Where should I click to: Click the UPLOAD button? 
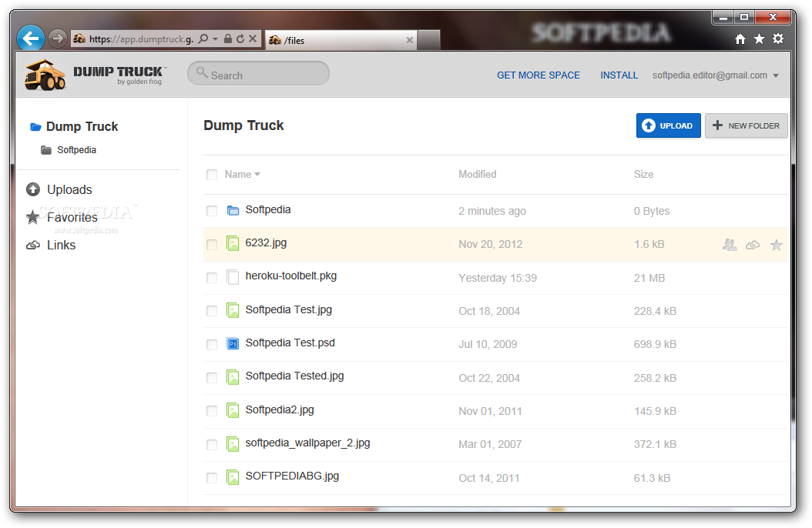[668, 125]
